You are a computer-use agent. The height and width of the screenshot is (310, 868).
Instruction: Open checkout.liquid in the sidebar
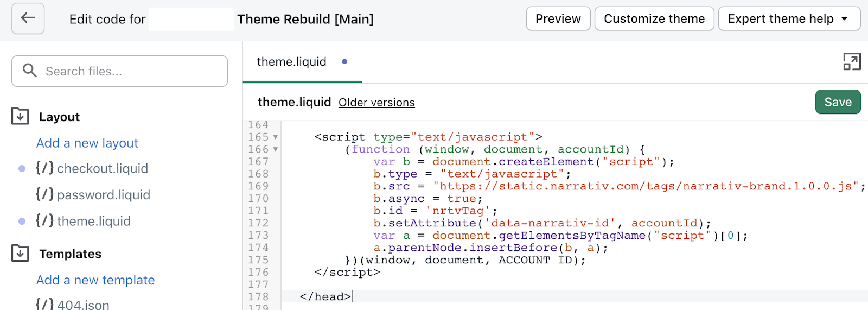click(x=103, y=168)
